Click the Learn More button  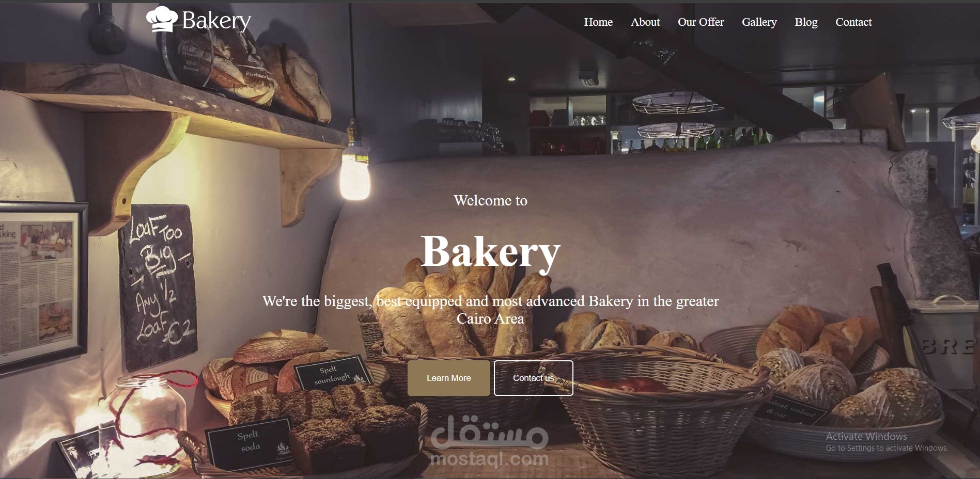[x=449, y=378]
